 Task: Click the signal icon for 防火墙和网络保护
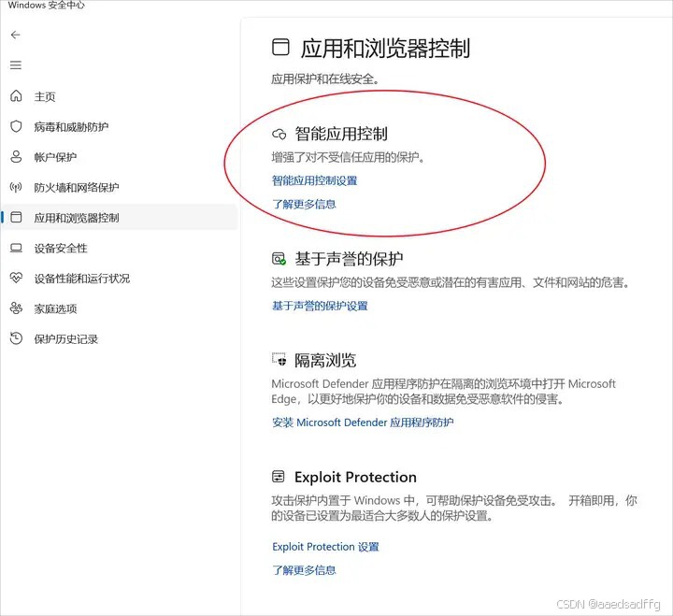(x=16, y=187)
